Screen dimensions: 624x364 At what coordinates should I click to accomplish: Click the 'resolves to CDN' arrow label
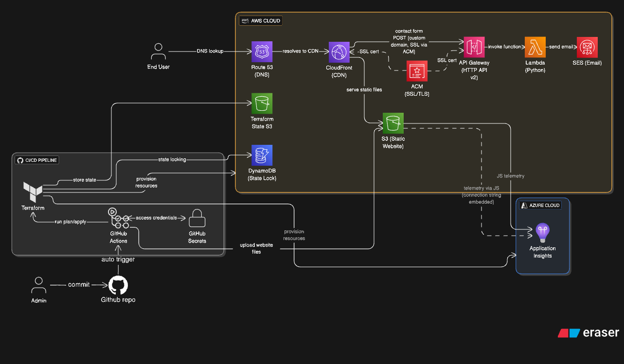(x=301, y=51)
